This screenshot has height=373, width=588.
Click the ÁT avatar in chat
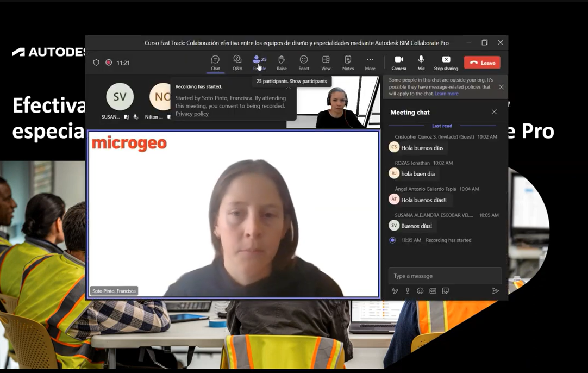tap(394, 199)
